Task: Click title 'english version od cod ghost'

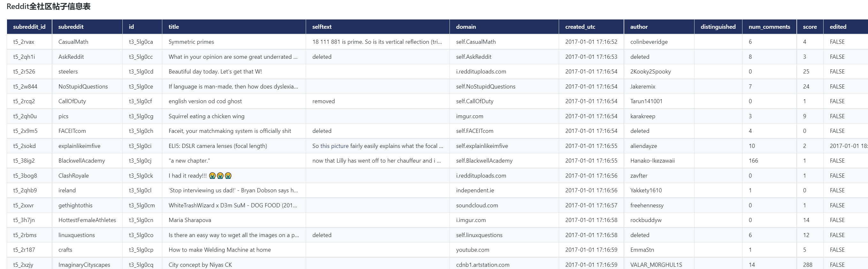Action: point(205,101)
